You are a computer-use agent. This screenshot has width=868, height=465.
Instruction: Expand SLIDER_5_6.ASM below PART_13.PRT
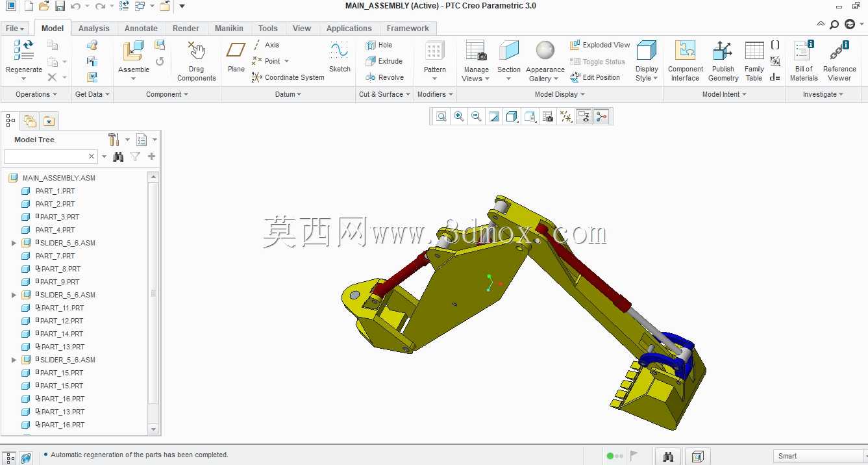(14, 360)
